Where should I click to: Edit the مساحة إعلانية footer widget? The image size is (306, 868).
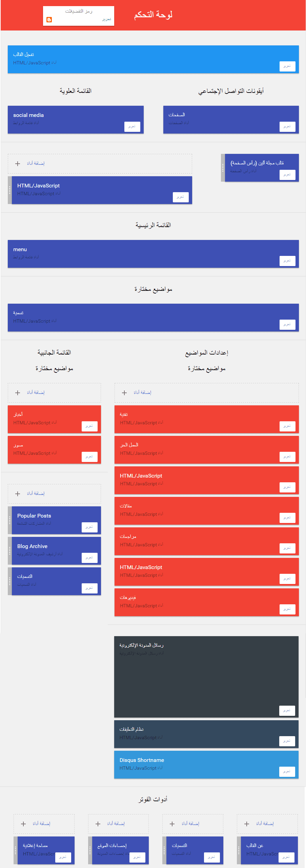tap(63, 857)
